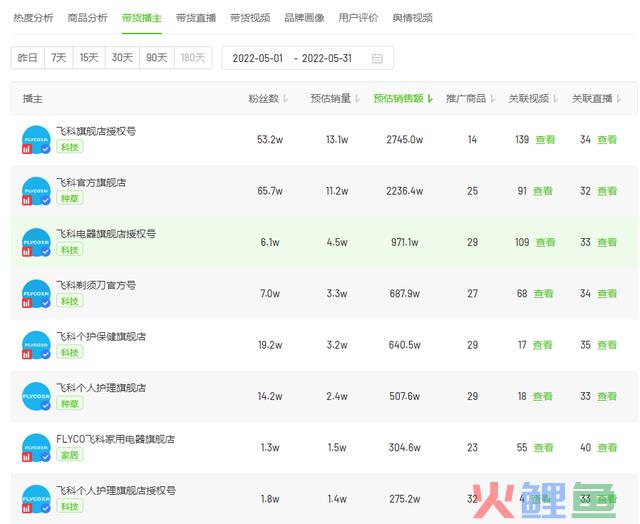Click sales value 971.1w cell
The height and width of the screenshot is (524, 640).
point(404,243)
